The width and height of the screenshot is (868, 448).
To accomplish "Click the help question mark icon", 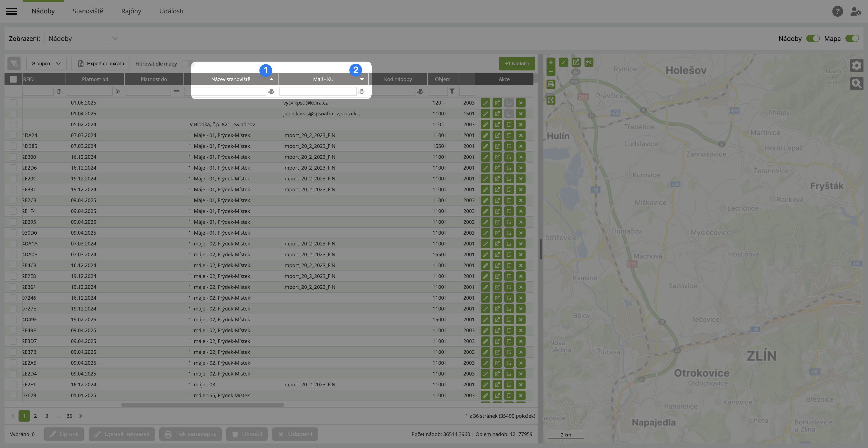I will pos(837,11).
